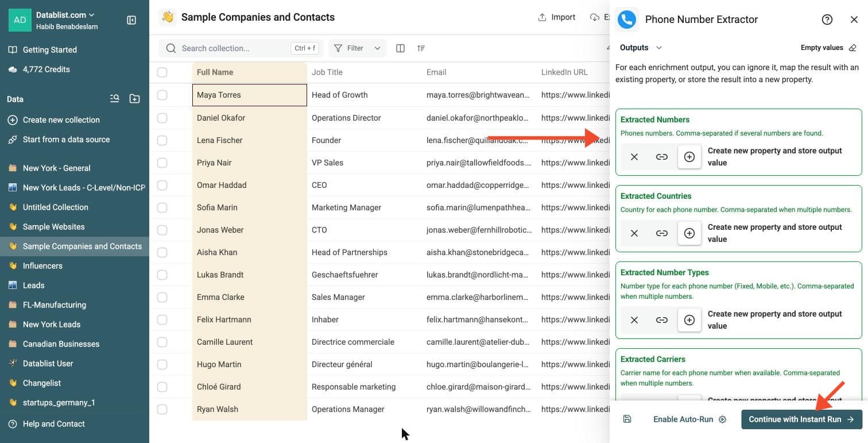This screenshot has width=868, height=443.
Task: Click the Import button
Action: click(556, 17)
